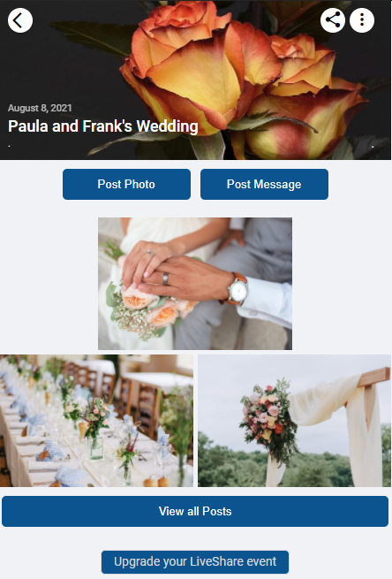This screenshot has height=579, width=392.
Task: View the reception table setting photo
Action: [96, 421]
